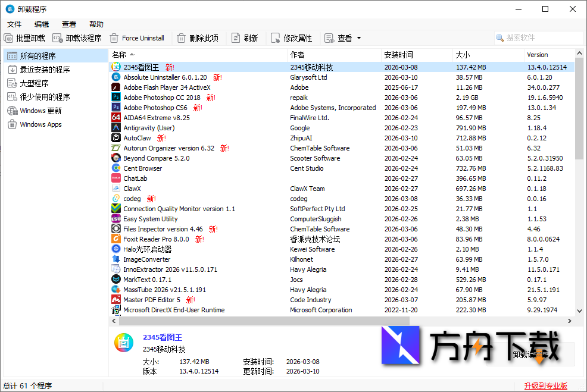587x392 pixels.
Task: Open the 帮助 menu
Action: 96,24
